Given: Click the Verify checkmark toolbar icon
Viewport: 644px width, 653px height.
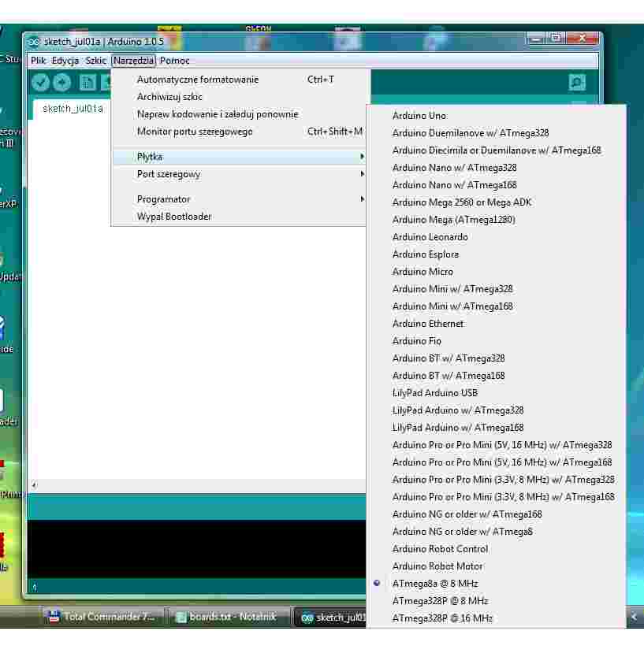Looking at the screenshot, I should (x=41, y=82).
